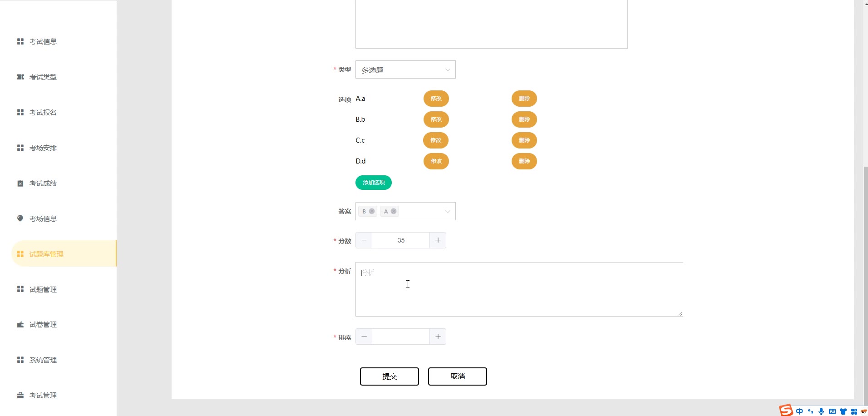868x416 pixels.
Task: Decrease the 分数 value with minus
Action: tap(364, 240)
